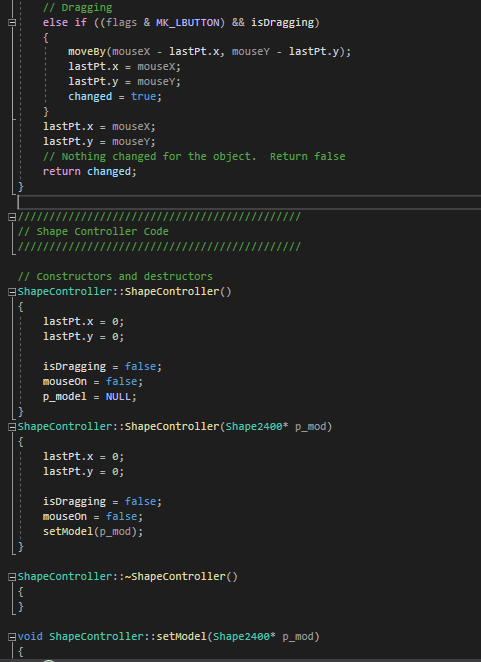
Task: Click the "changed = true;" line
Action: [115, 97]
